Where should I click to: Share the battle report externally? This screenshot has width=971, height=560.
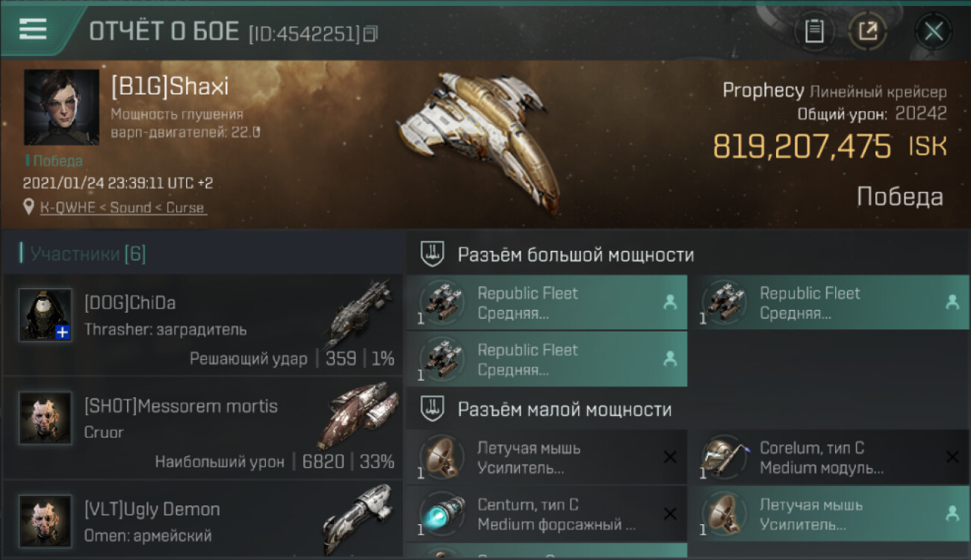click(x=867, y=31)
